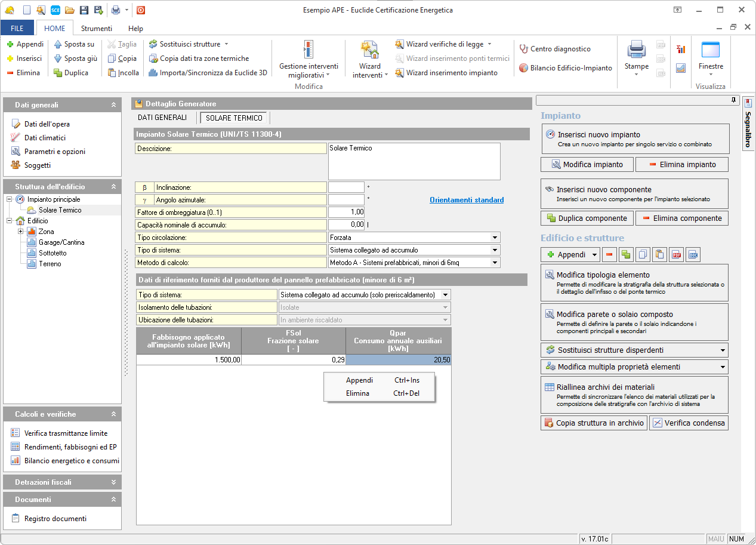Screen dimensions: 756x545
Task: Click the Centro diagnostico stethoscope icon
Action: pos(524,49)
